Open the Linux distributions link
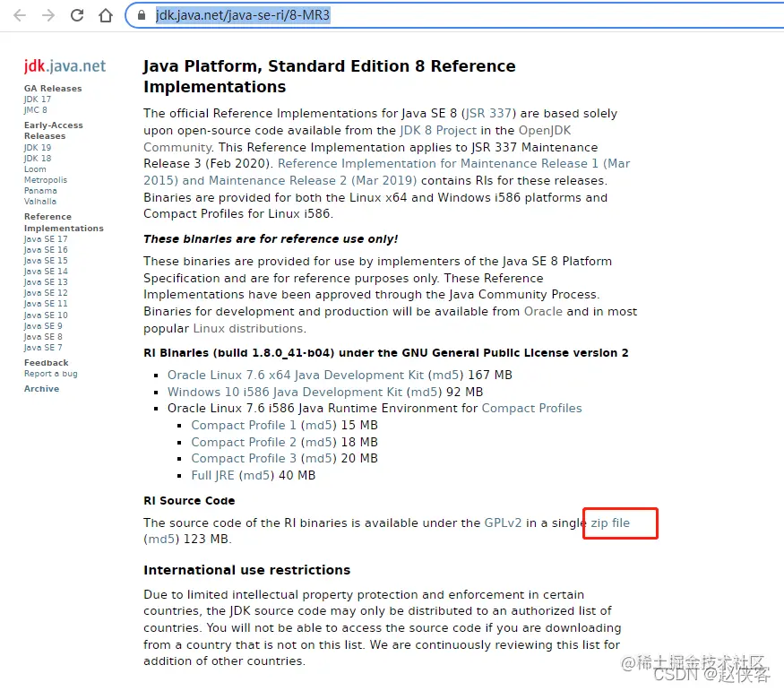Image resolution: width=784 pixels, height=691 pixels. click(x=248, y=329)
